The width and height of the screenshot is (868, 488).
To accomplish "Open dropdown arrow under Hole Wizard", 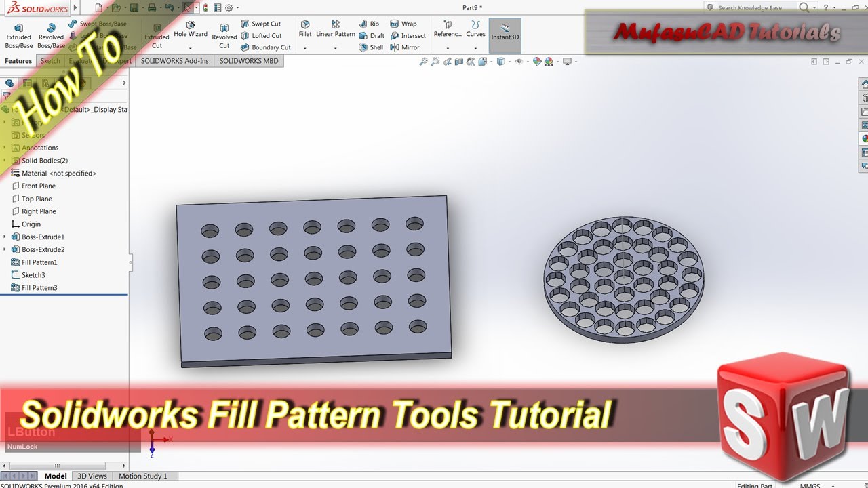I will click(191, 48).
